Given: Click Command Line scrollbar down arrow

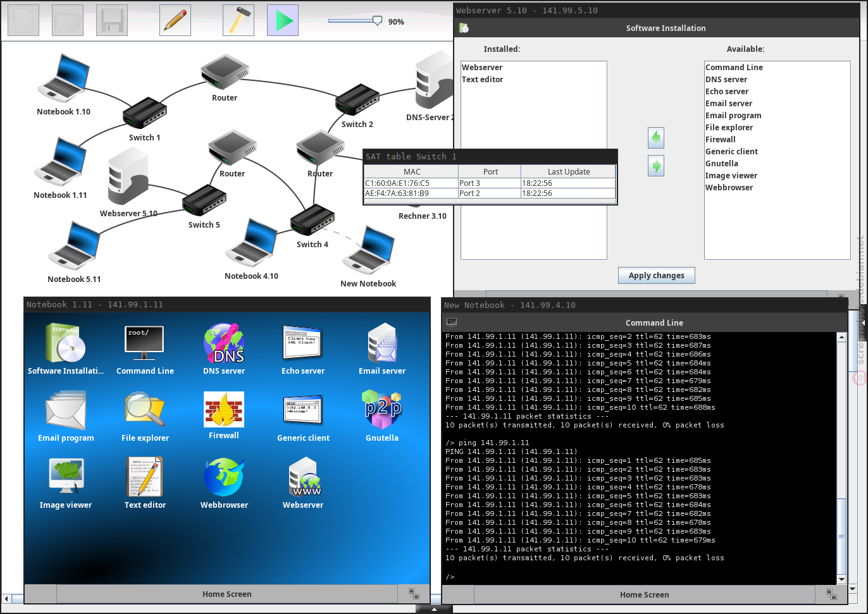Looking at the screenshot, I should (841, 579).
